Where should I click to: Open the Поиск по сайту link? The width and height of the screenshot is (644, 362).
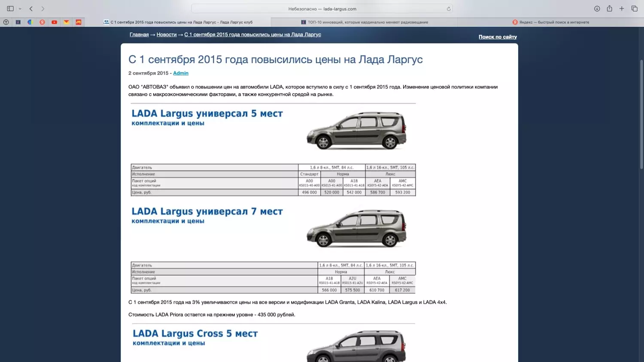pos(498,37)
